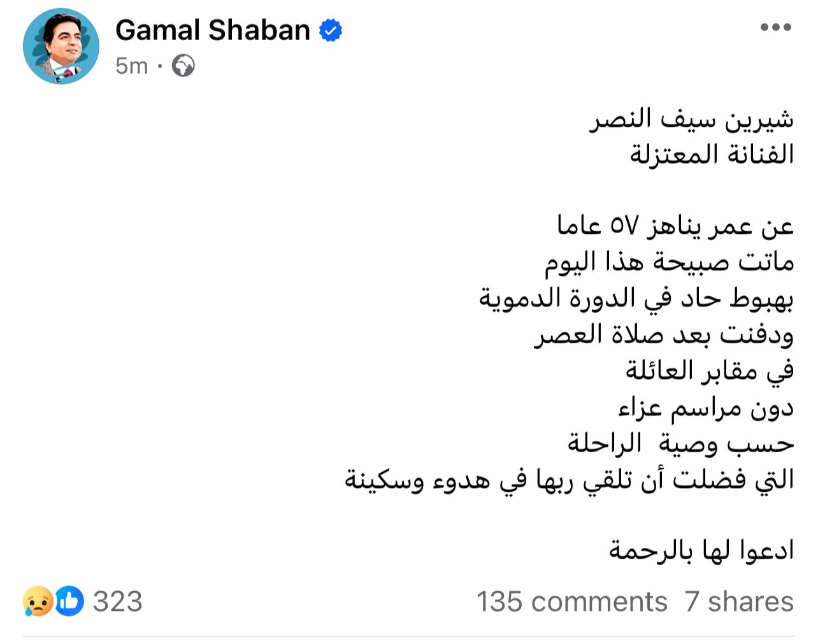
Task: Click the blue verified badge
Action: (x=331, y=31)
